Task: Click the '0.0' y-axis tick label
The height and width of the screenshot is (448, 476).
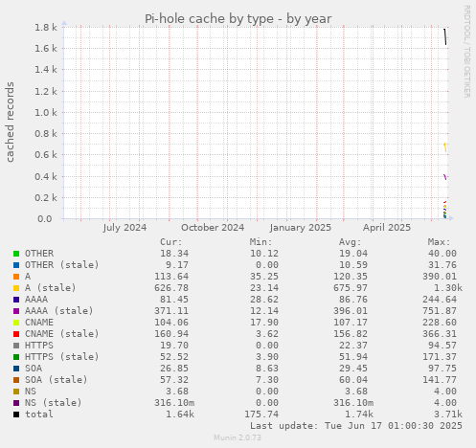Action: click(45, 219)
